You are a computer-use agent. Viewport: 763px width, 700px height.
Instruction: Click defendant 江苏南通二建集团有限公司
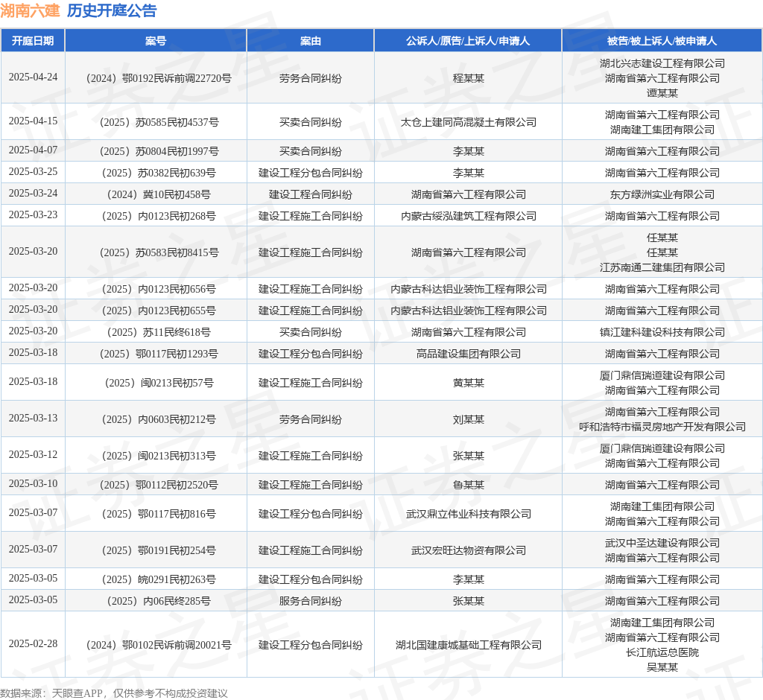[x=662, y=267]
